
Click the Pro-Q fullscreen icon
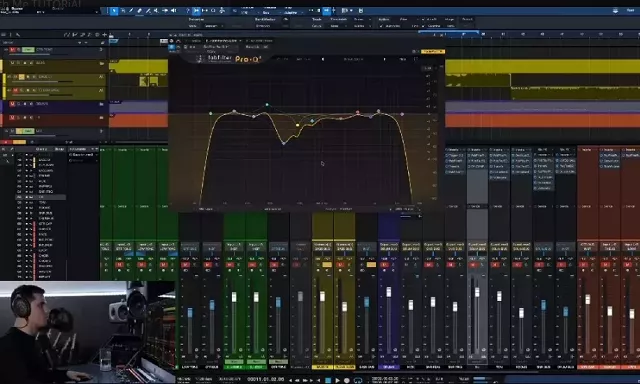point(416,59)
